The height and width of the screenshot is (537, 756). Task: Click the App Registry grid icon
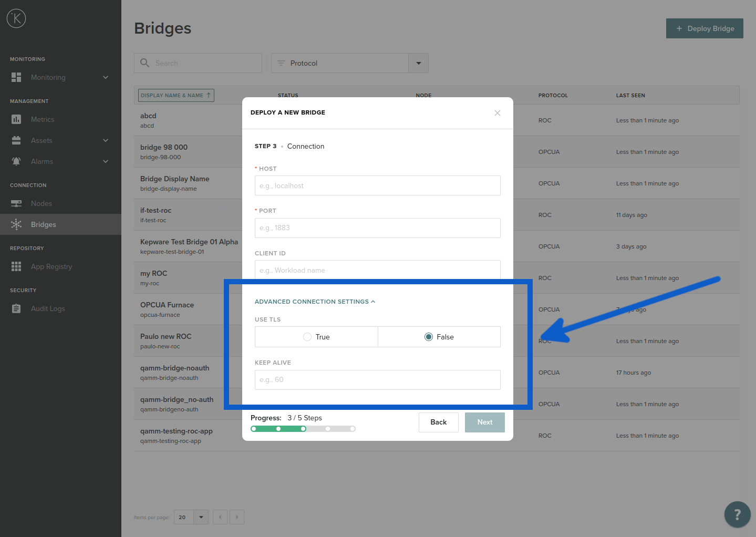(x=16, y=266)
